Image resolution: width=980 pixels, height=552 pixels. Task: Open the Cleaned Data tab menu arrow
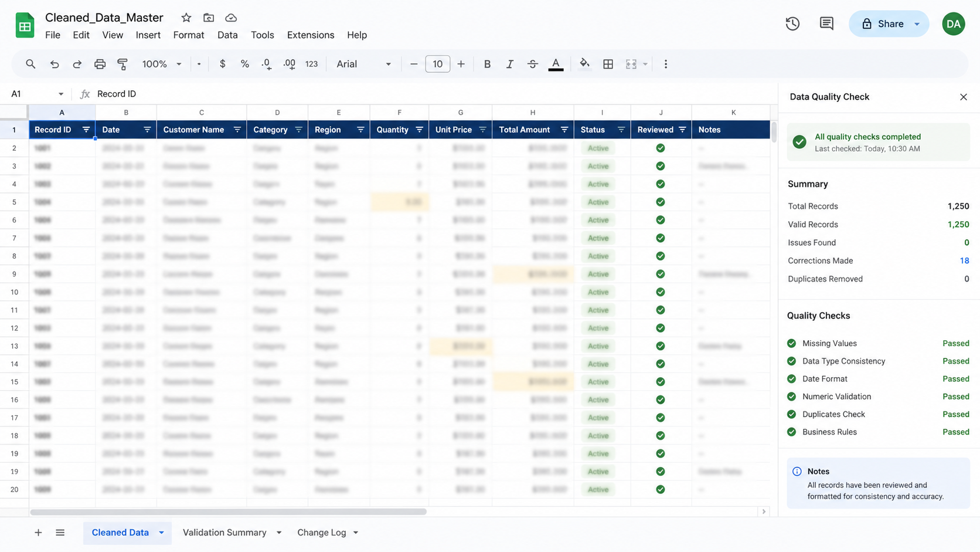click(161, 533)
